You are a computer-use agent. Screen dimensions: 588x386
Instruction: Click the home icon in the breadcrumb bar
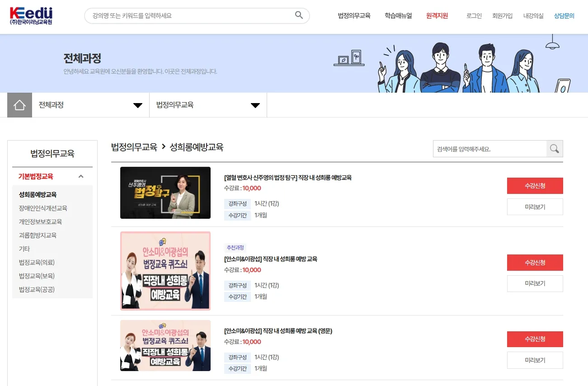coord(19,104)
